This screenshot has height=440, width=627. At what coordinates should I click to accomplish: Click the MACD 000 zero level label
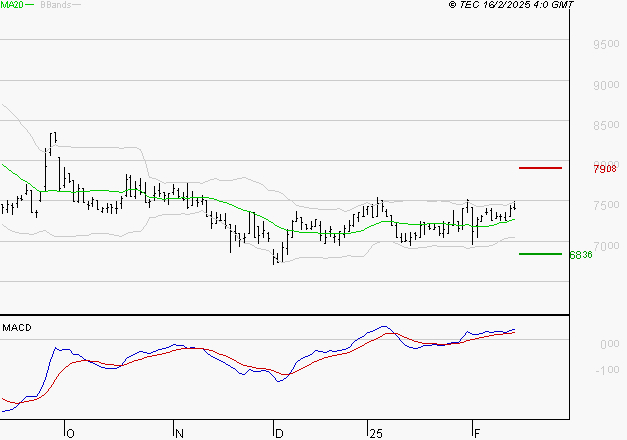tap(608, 344)
